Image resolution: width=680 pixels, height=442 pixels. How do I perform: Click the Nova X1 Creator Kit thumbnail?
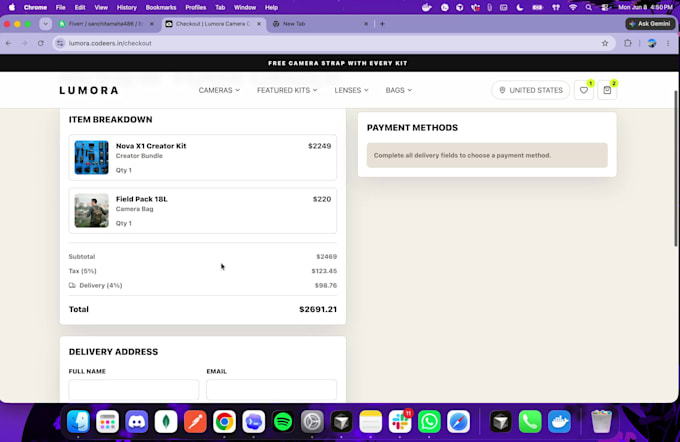pyautogui.click(x=92, y=157)
